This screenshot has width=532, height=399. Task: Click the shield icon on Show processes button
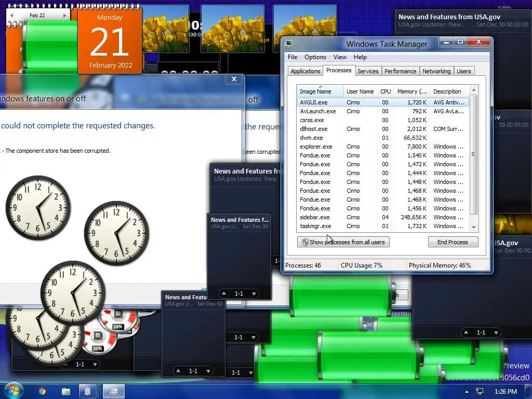pyautogui.click(x=305, y=242)
